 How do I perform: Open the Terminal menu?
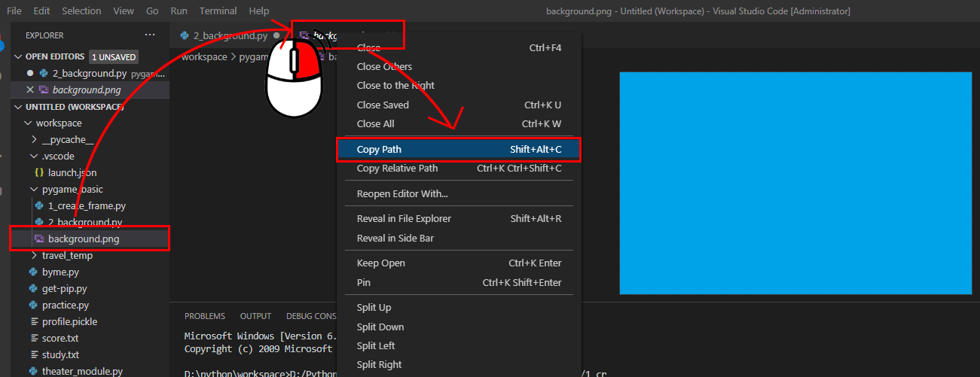click(218, 11)
